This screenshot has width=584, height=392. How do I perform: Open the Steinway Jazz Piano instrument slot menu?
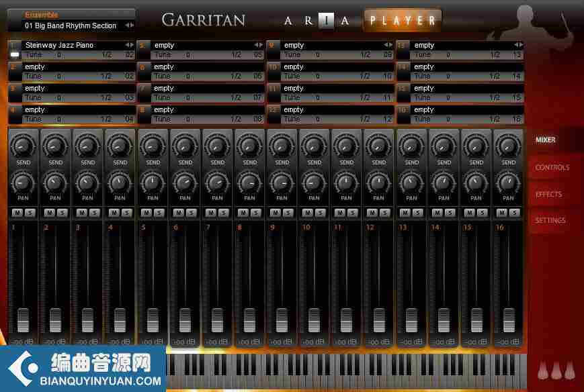pyautogui.click(x=73, y=45)
